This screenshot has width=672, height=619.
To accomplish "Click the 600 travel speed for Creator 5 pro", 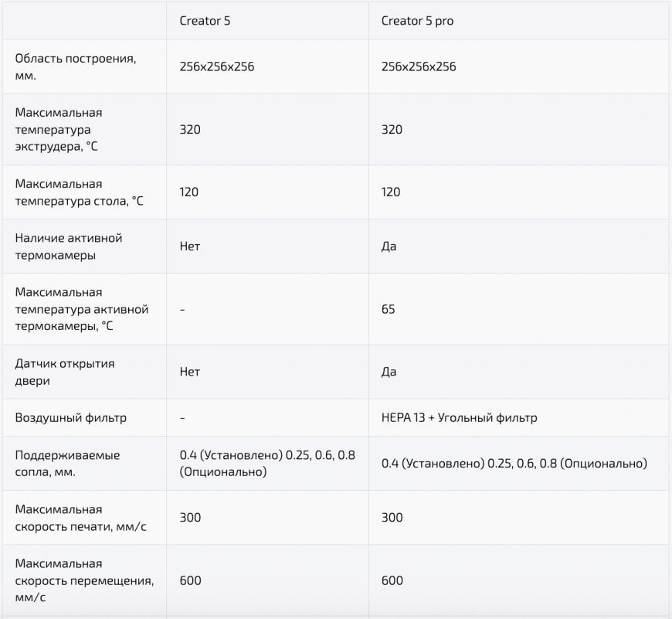I will [392, 580].
